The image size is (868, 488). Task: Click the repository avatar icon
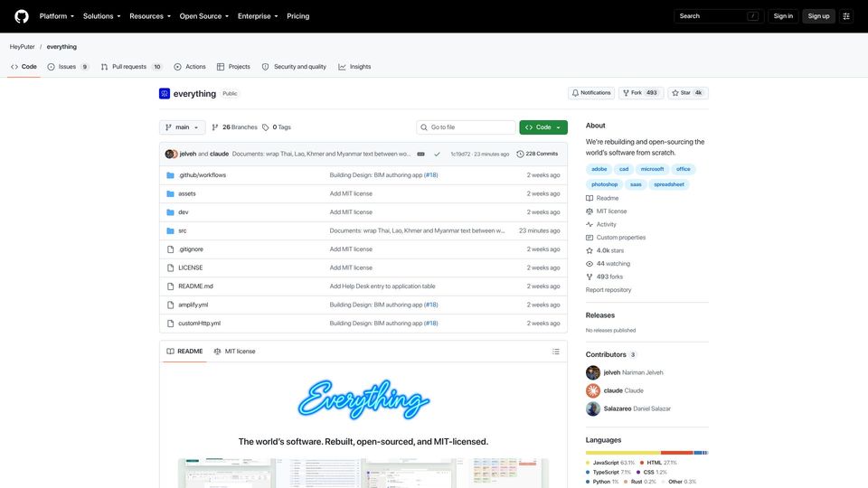165,93
